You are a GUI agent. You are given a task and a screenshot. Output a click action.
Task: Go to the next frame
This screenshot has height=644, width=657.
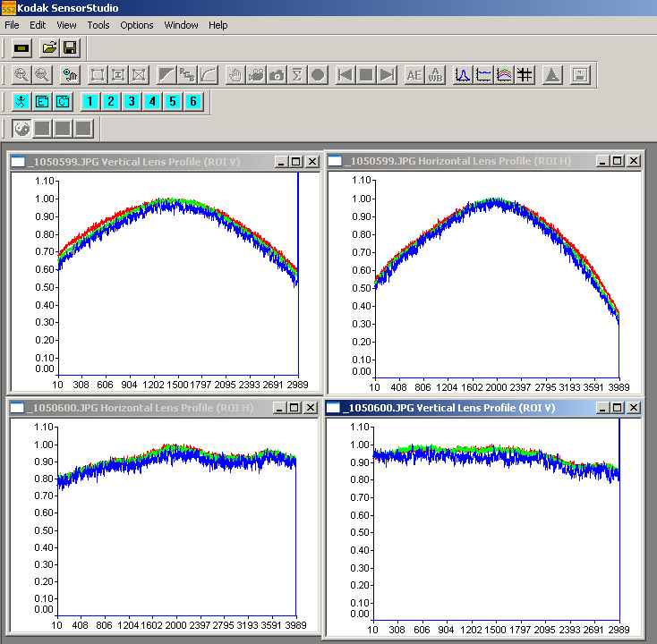(387, 75)
